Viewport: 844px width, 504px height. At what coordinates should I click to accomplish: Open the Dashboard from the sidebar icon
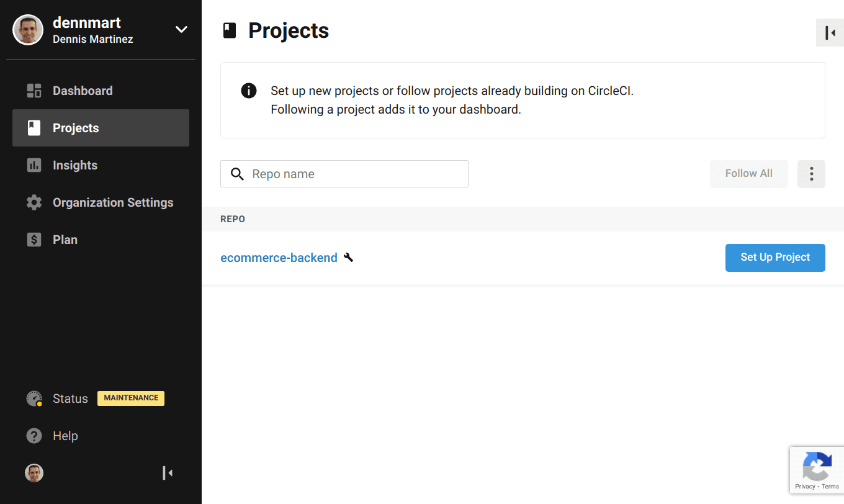pos(34,90)
